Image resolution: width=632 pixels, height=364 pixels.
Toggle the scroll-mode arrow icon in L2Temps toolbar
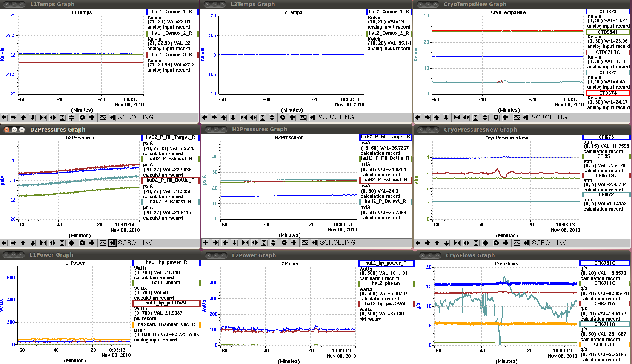click(x=313, y=118)
